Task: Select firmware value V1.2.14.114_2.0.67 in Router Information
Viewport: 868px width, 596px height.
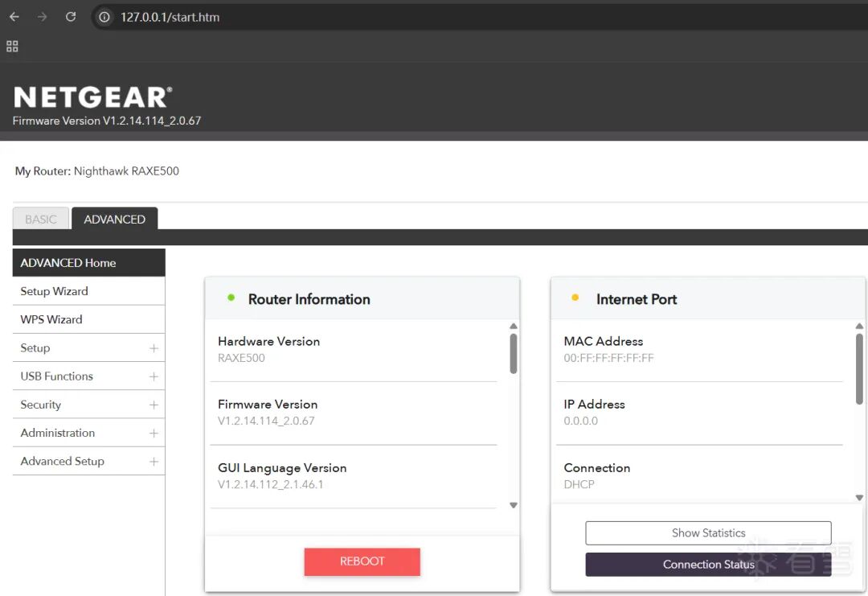Action: (266, 421)
